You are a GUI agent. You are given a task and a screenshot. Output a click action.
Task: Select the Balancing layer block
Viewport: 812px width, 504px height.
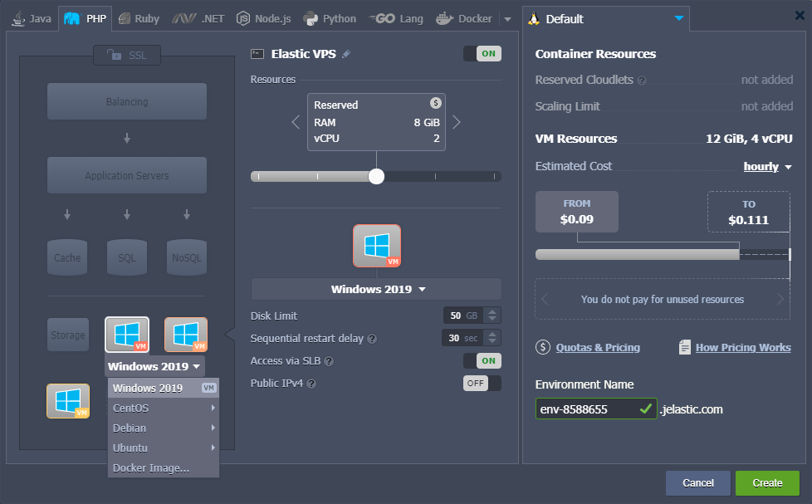(x=127, y=101)
